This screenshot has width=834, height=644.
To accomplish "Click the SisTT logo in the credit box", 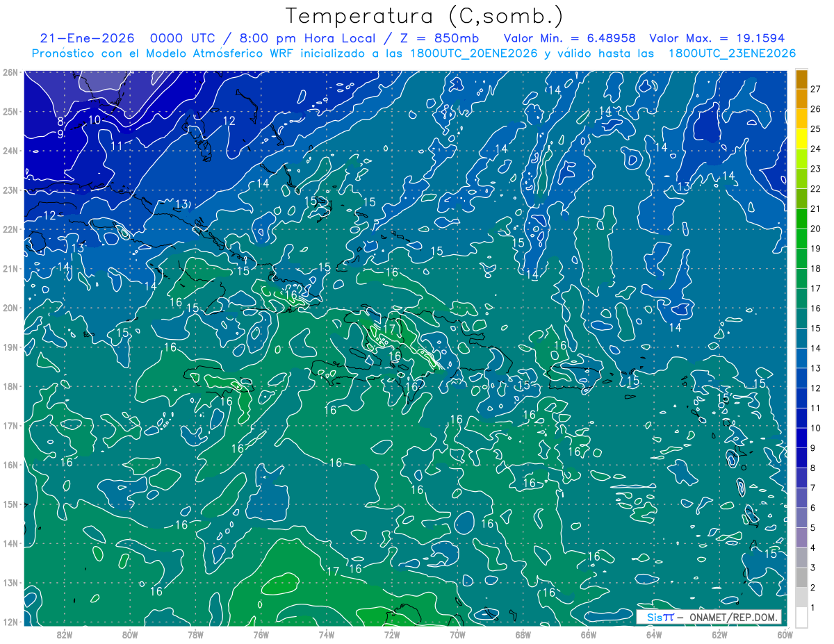I will coord(660,617).
